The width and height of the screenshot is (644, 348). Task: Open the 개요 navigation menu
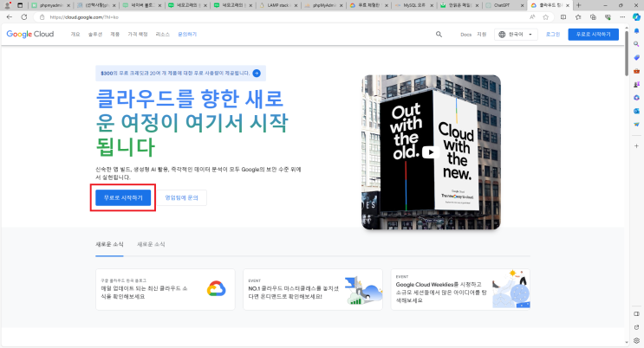tap(75, 35)
